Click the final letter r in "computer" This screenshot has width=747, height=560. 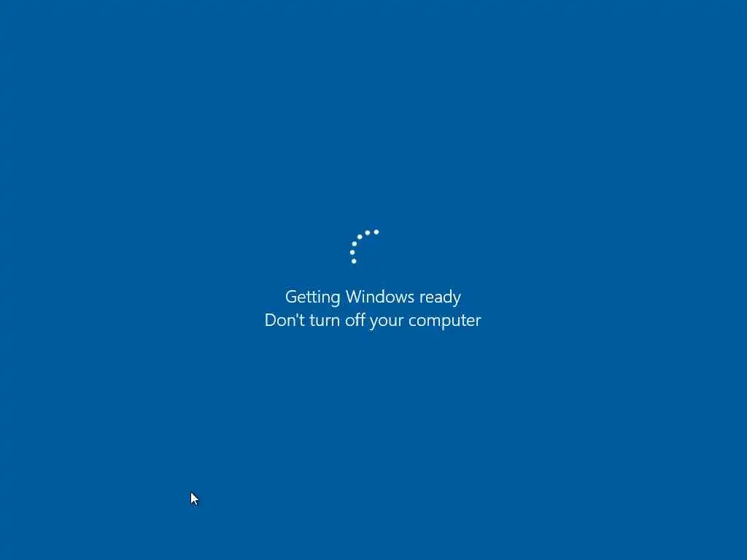[x=478, y=322]
